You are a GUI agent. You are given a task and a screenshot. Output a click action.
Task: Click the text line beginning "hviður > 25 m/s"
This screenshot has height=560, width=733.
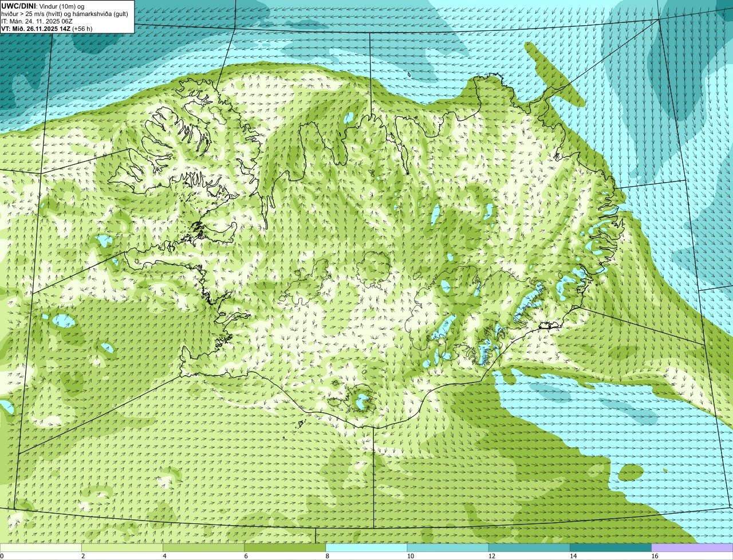click(x=65, y=13)
